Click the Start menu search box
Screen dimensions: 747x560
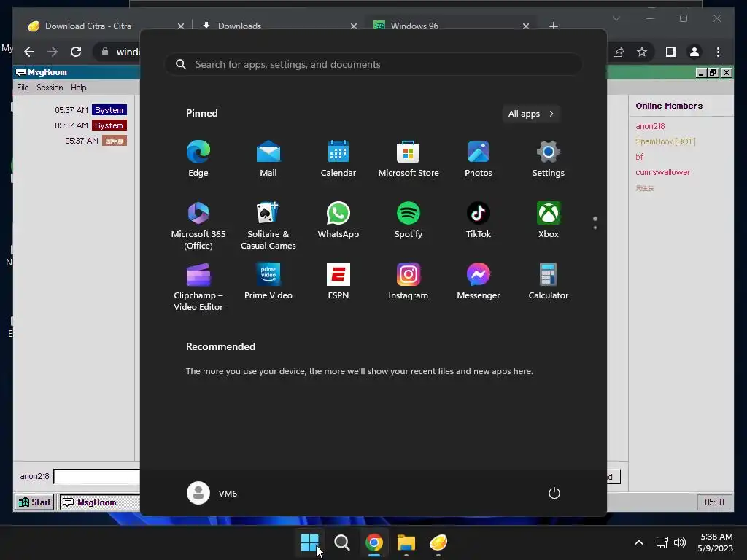(x=373, y=64)
